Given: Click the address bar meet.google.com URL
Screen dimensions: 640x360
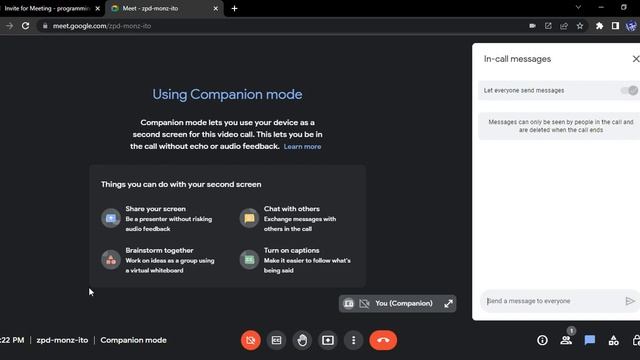Looking at the screenshot, I should pyautogui.click(x=102, y=26).
